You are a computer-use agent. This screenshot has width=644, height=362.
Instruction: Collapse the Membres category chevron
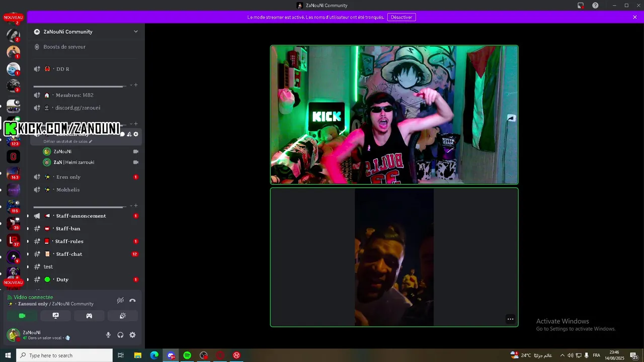point(131,85)
